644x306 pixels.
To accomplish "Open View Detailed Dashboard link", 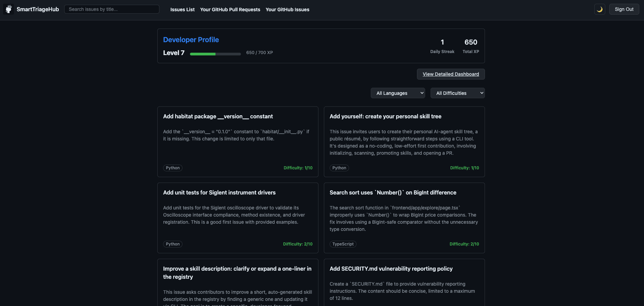I will coord(451,74).
